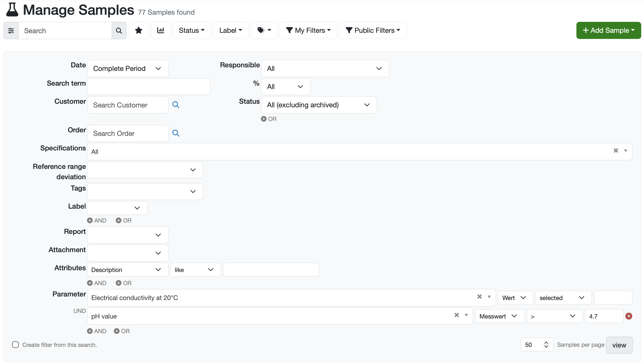This screenshot has width=644, height=364.
Task: Open the bar chart statistics icon
Action: click(x=161, y=31)
